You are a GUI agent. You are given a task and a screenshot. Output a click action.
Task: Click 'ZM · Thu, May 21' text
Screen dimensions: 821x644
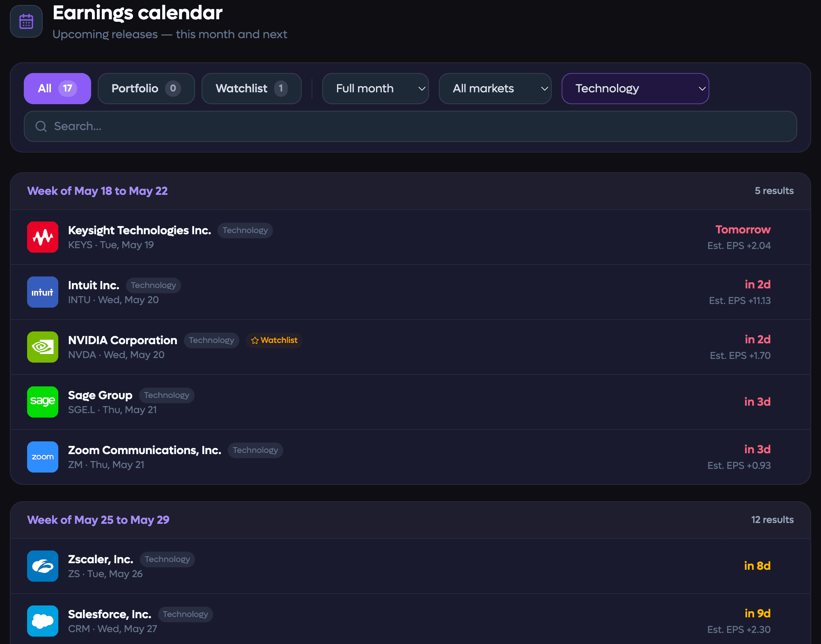[106, 465]
